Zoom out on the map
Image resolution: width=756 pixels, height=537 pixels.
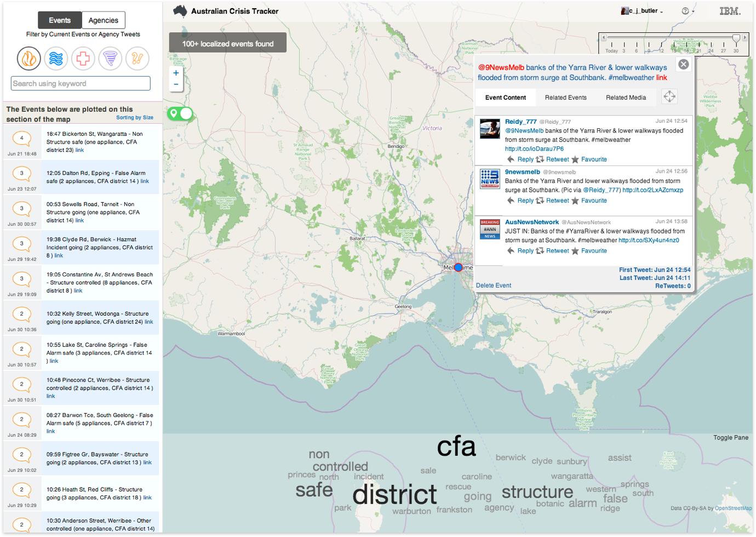coord(176,84)
